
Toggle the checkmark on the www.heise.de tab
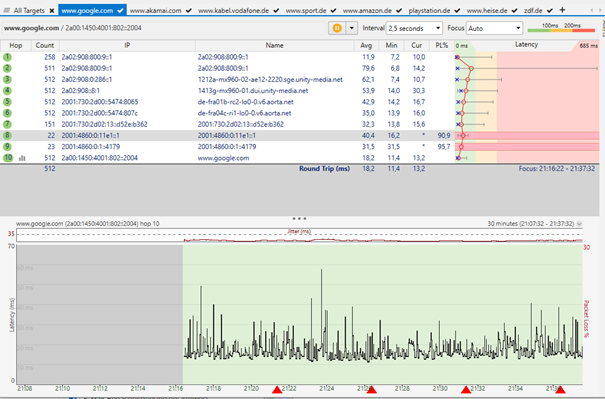(514, 10)
